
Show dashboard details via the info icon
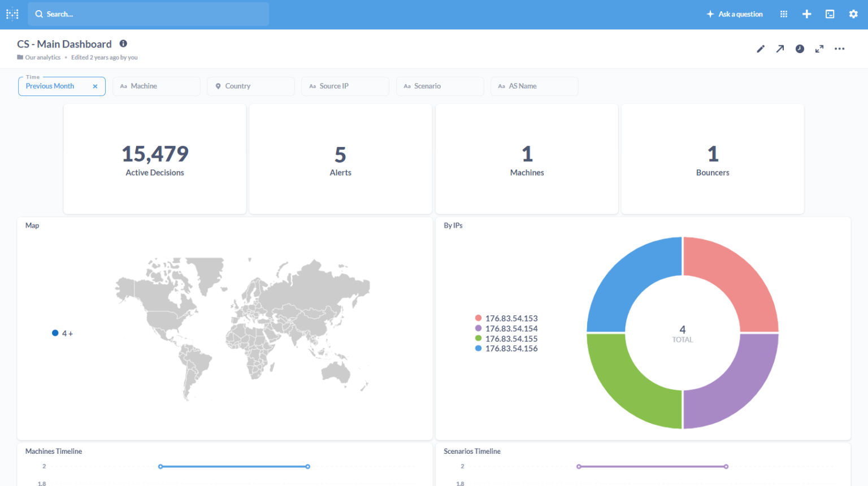tap(123, 44)
